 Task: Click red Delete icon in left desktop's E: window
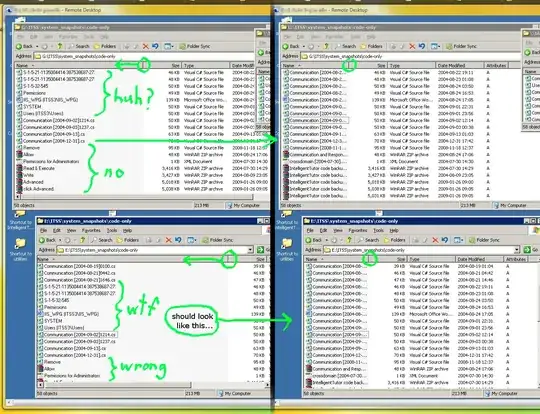click(168, 240)
